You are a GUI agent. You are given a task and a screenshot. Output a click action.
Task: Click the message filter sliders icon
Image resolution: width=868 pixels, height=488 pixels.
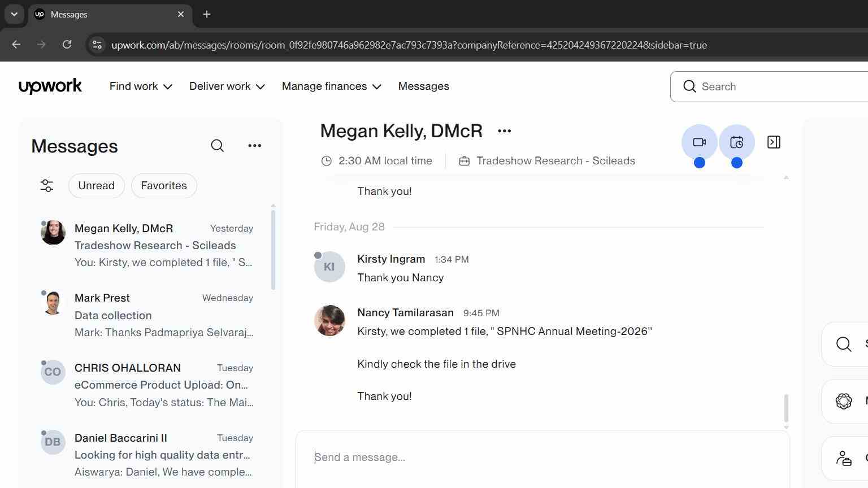[47, 186]
